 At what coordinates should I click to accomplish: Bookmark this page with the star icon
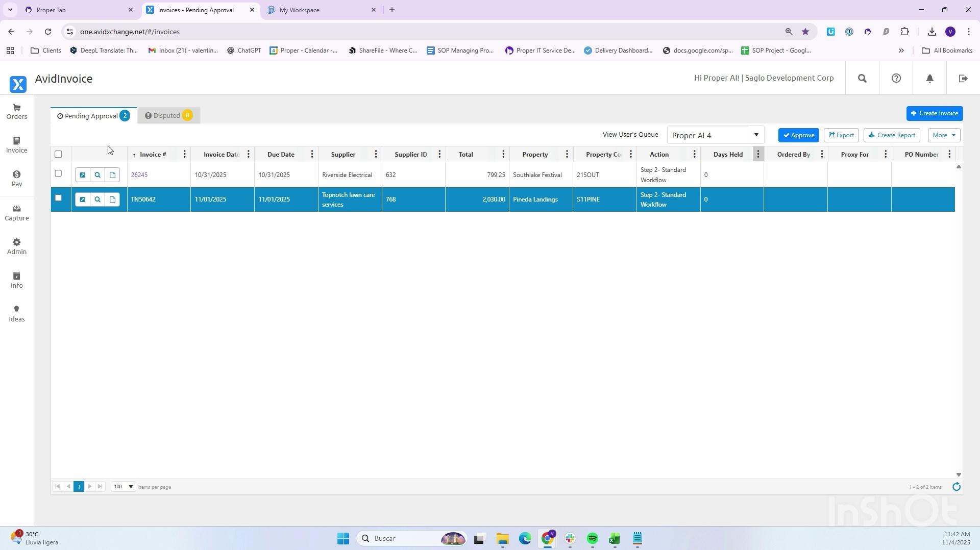click(805, 32)
